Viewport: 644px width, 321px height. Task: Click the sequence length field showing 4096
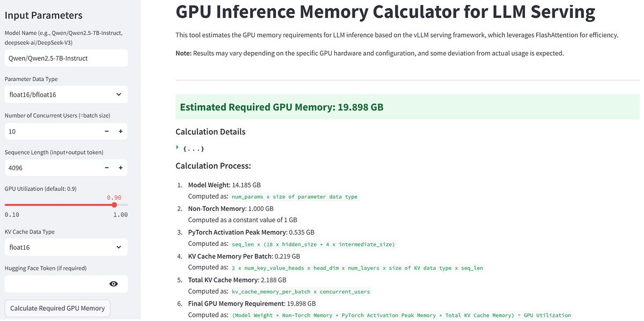tap(48, 167)
